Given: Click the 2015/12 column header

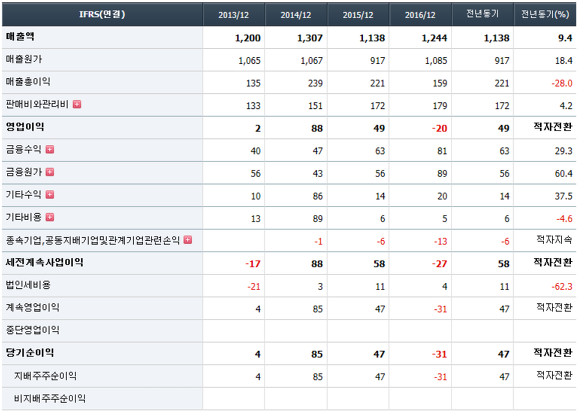Looking at the screenshot, I should (x=358, y=14).
